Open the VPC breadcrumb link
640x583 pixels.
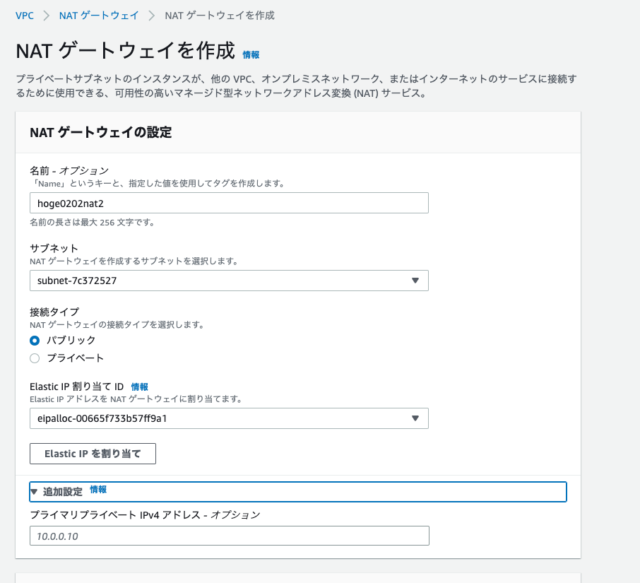tap(24, 16)
